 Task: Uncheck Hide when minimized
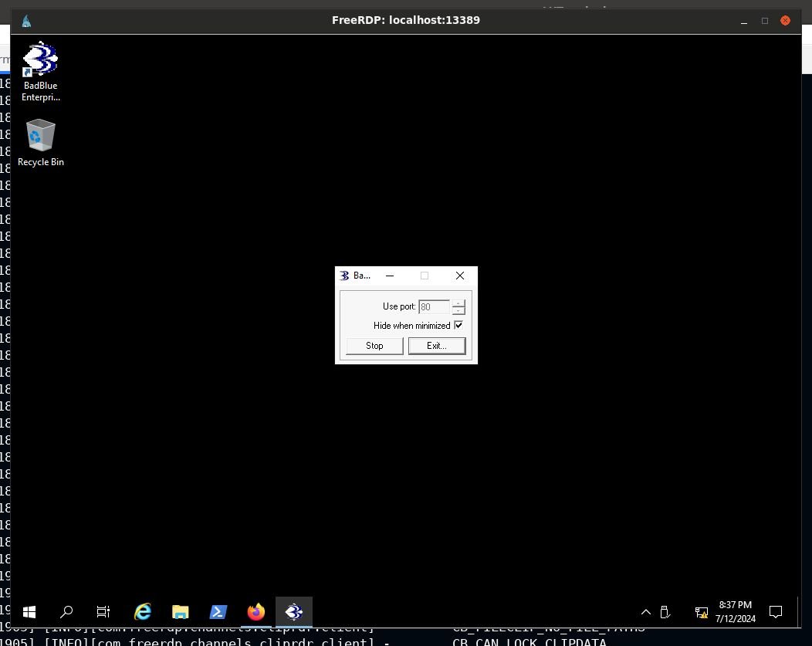458,325
